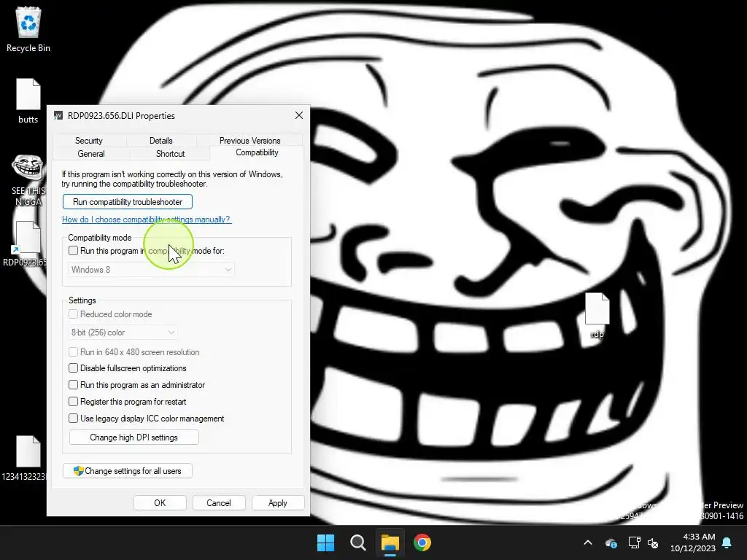Check Register this program for restart
This screenshot has width=747, height=560.
(74, 402)
